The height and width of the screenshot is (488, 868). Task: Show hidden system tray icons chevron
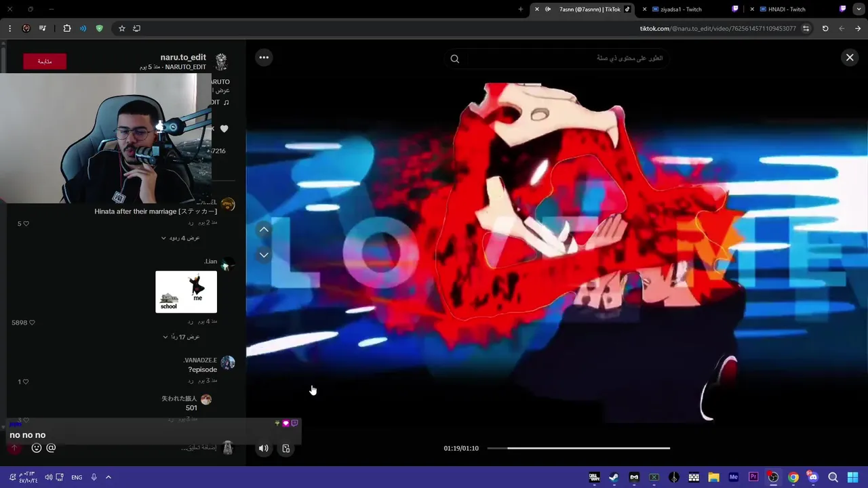[x=108, y=477]
